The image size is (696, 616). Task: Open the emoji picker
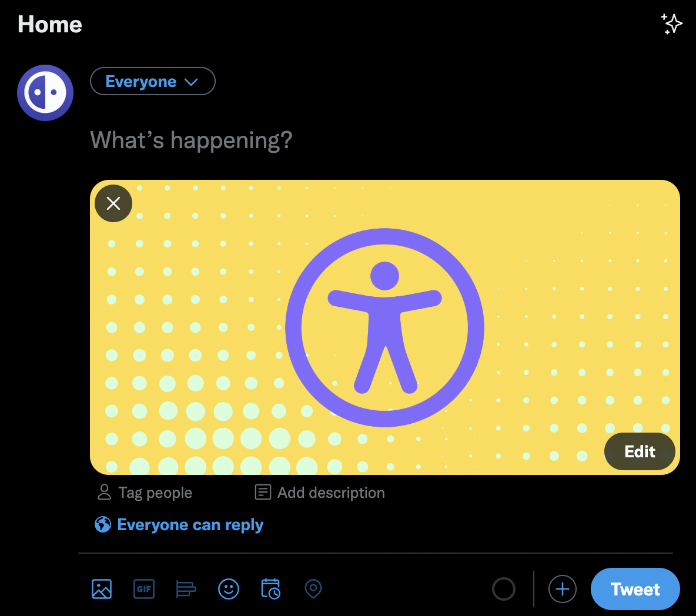pos(229,589)
